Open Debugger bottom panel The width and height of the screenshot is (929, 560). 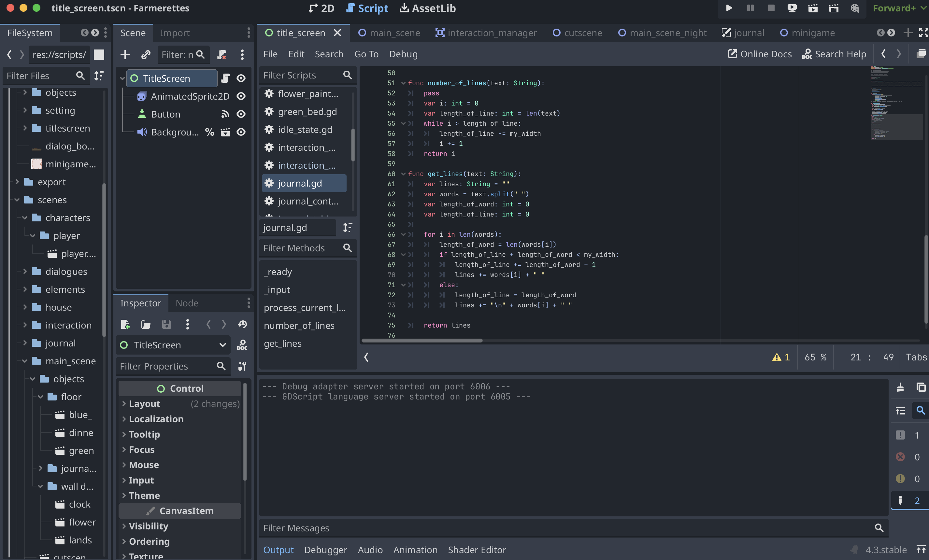pos(325,550)
